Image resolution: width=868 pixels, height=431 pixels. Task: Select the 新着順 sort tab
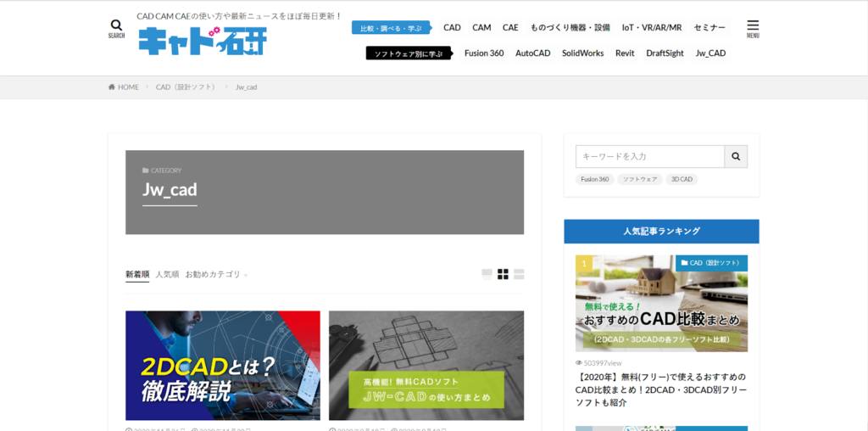click(x=137, y=274)
